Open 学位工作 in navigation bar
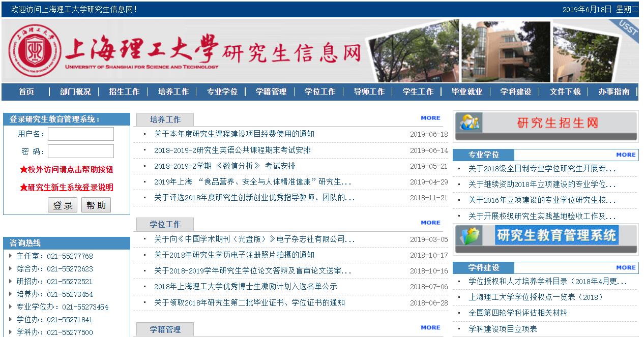Viewport: 644px width, 337px height. pos(320,92)
